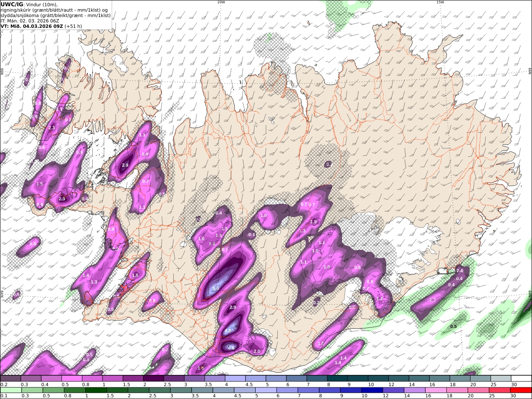Click the 30 label in bottom legend row
532x399 pixels.
point(513,396)
